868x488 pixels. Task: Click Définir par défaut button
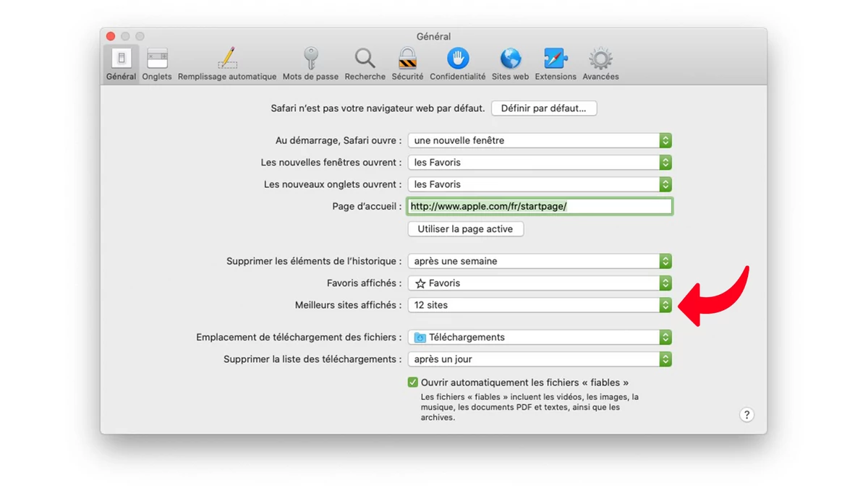pos(544,108)
